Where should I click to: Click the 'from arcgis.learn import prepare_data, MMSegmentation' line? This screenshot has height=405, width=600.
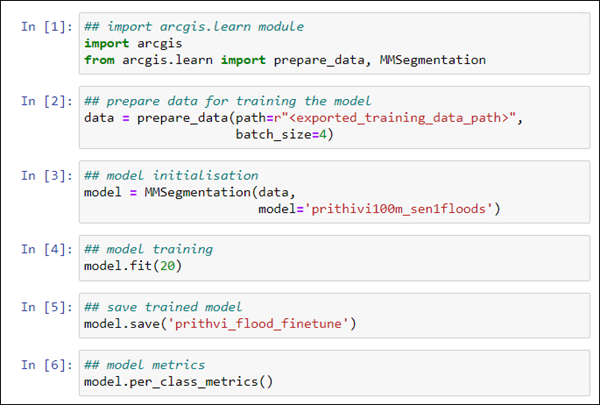coord(285,60)
